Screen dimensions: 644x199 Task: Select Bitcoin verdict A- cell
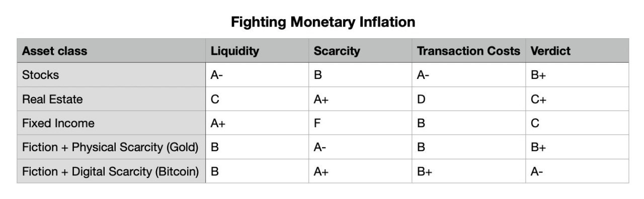click(x=577, y=171)
